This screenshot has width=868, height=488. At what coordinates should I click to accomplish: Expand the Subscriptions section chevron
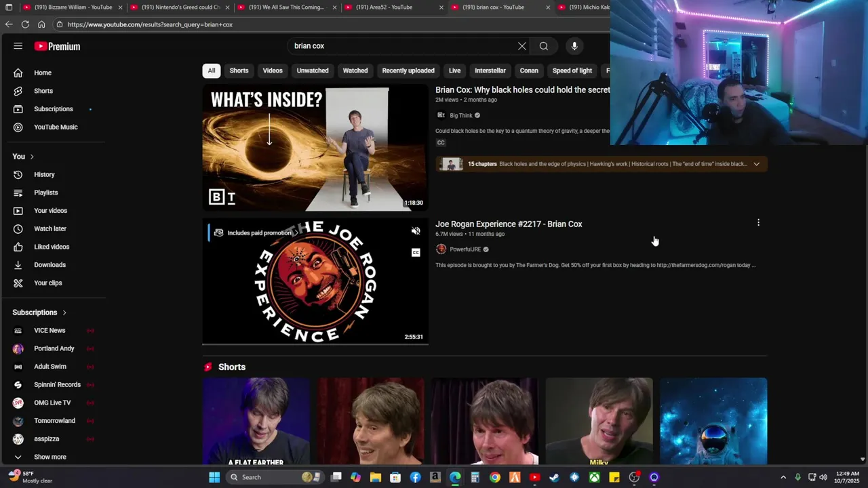64,312
